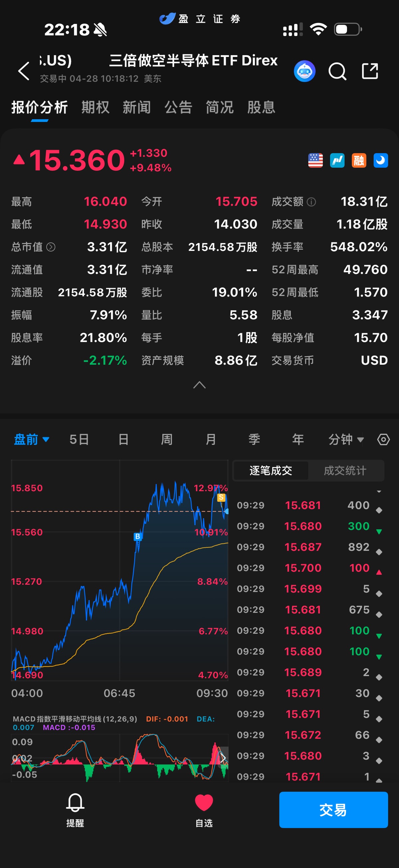Tap trade row with green volume 300
The image size is (399, 868).
coord(310,526)
